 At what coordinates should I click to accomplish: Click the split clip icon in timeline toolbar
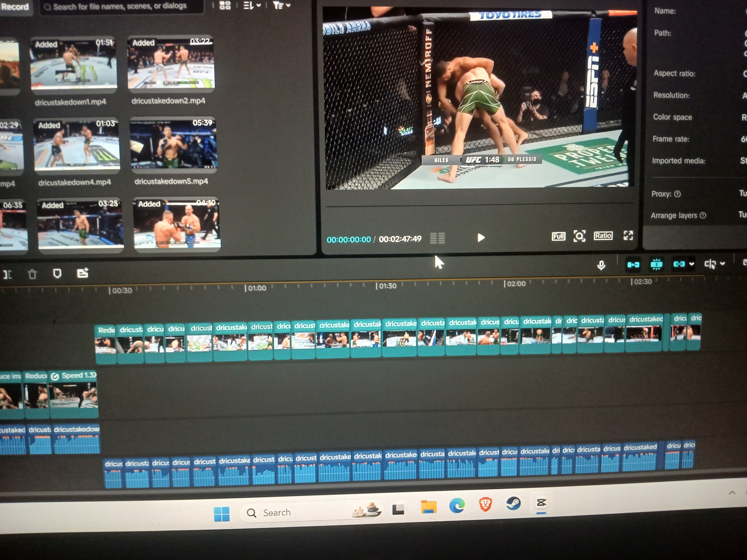pos(8,275)
